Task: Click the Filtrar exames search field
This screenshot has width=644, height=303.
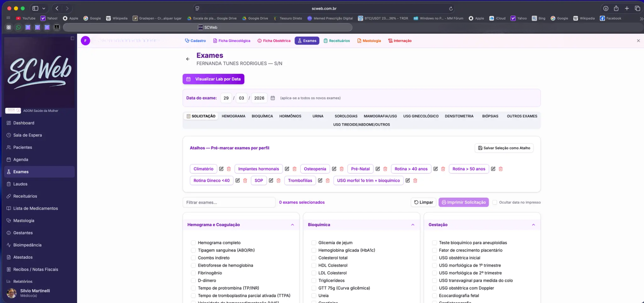Action: click(229, 202)
